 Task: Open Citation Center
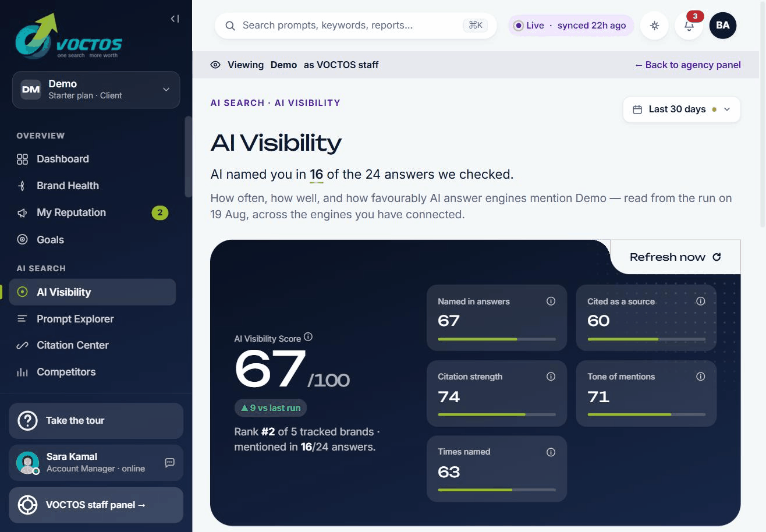point(92,345)
